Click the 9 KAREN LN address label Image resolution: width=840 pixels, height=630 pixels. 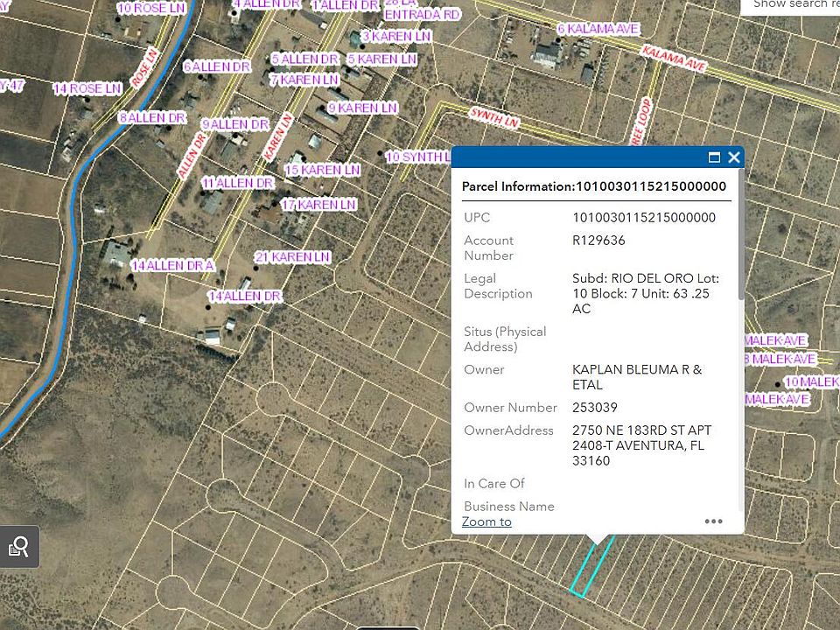(362, 108)
